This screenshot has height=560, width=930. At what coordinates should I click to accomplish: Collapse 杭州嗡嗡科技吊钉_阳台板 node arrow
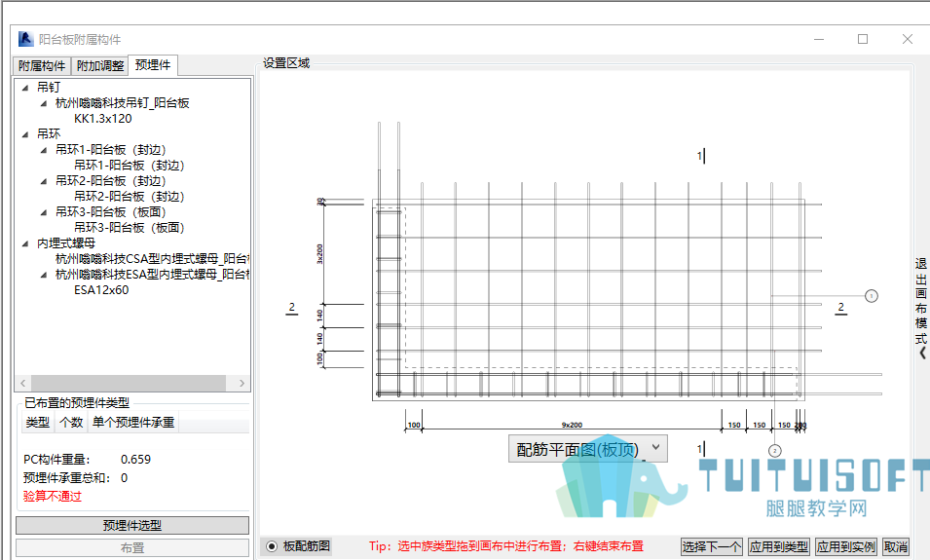[x=43, y=103]
